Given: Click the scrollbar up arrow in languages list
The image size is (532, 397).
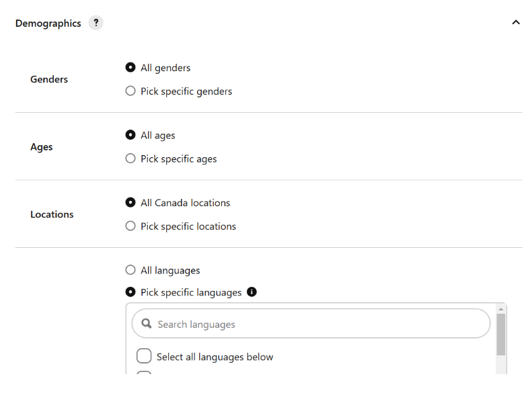Looking at the screenshot, I should point(501,309).
